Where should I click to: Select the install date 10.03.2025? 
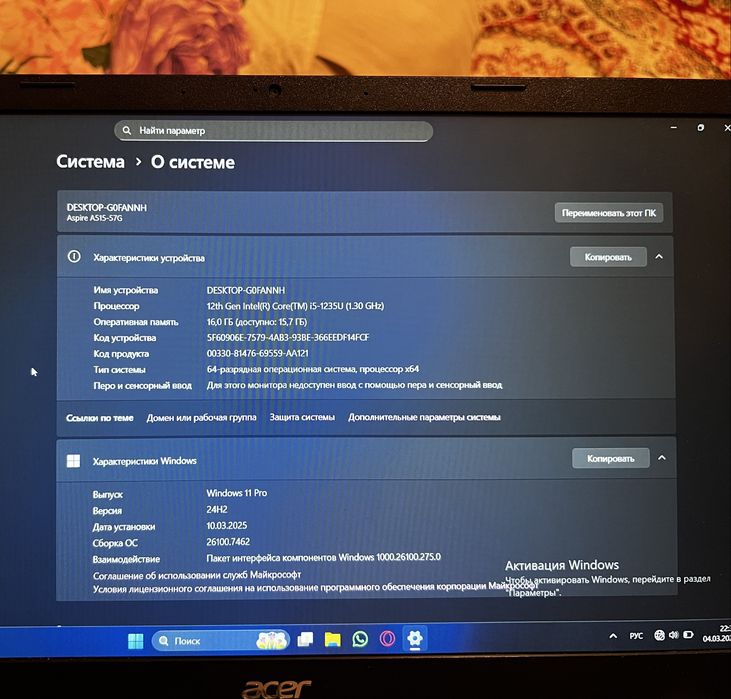(227, 526)
